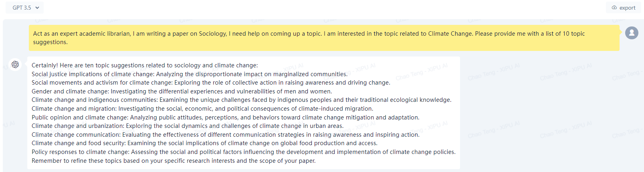This screenshot has width=644, height=172.
Task: Click the chevron arrow beside GPT 3.5
Action: 37,8
